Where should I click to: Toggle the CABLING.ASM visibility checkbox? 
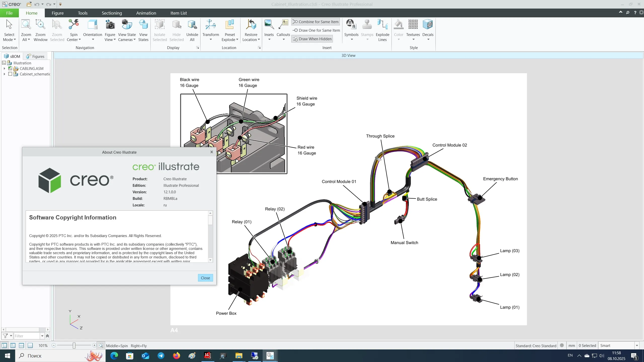click(x=10, y=68)
